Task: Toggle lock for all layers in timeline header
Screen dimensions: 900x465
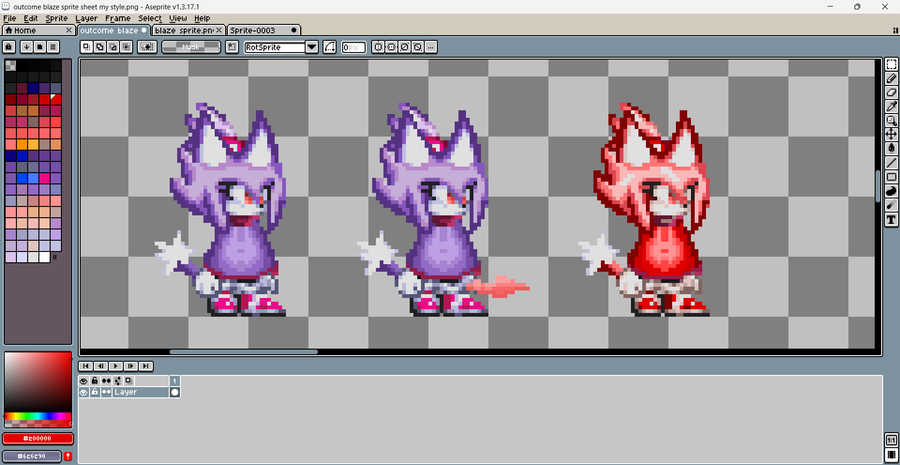Action: pos(95,381)
